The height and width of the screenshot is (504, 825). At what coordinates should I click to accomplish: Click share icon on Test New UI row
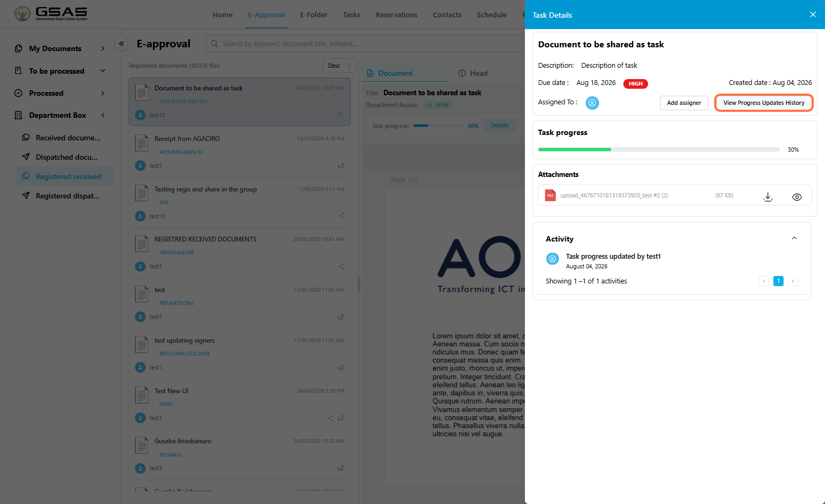click(x=330, y=418)
